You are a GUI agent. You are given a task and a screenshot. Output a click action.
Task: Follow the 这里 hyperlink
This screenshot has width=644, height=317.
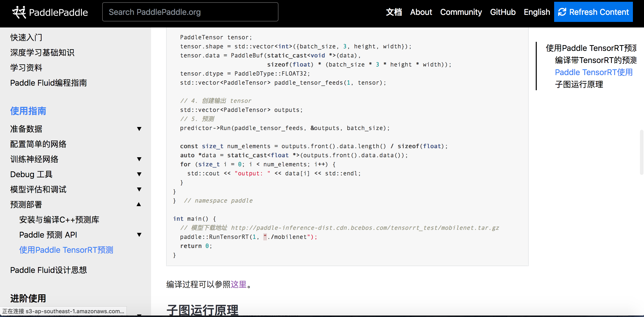pyautogui.click(x=238, y=284)
